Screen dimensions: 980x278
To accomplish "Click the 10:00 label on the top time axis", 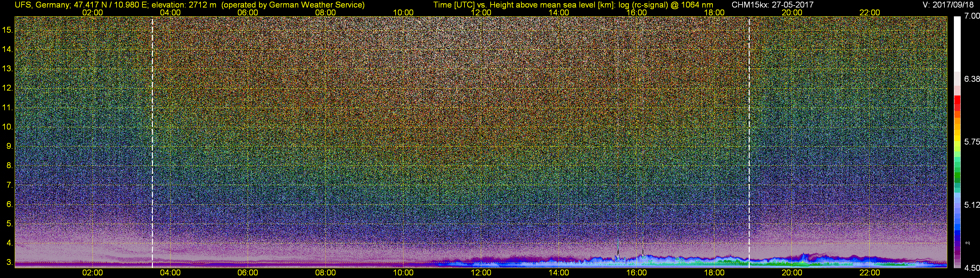I will pos(403,12).
